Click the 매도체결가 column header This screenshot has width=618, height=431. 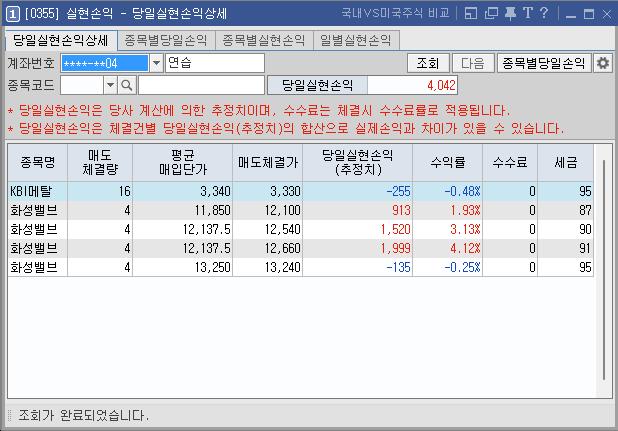point(268,162)
